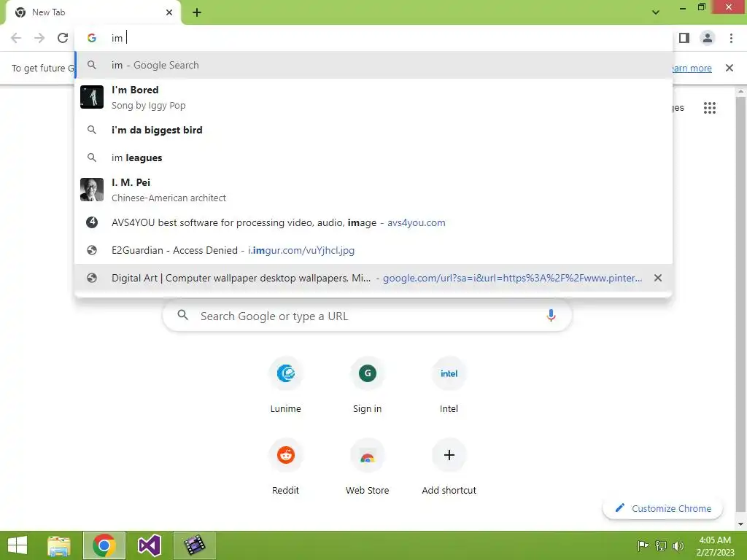Select the New Tab tab
747x560 pixels.
[93, 12]
